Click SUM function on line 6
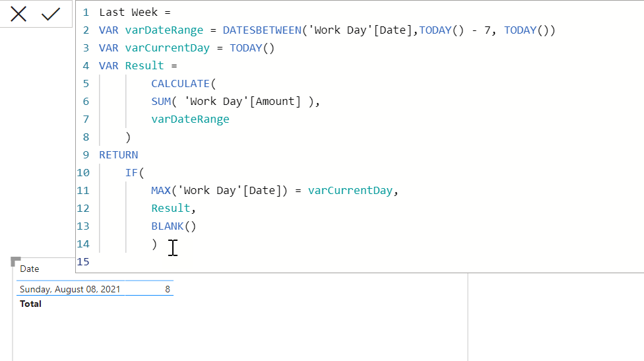The height and width of the screenshot is (361, 644). pos(160,101)
